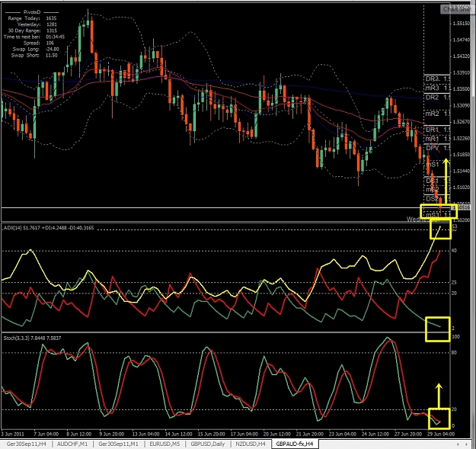Click the Chart Shift button
Viewport: 476px width, 449px height.
pos(456,9)
